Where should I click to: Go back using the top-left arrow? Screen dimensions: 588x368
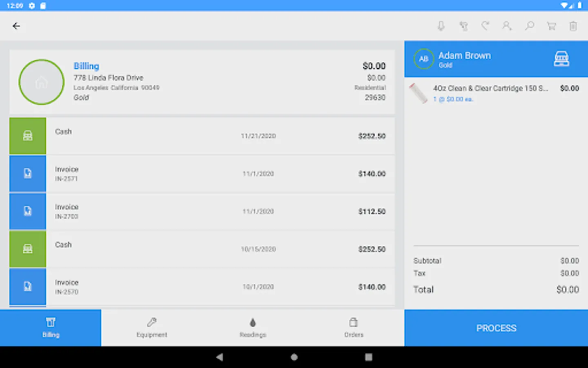(x=16, y=26)
